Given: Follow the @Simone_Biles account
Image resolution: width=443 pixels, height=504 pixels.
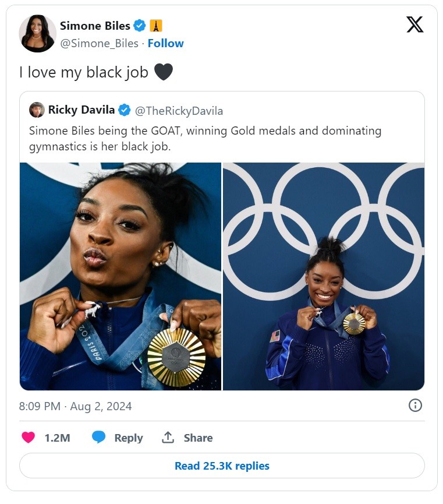Looking at the screenshot, I should (x=165, y=43).
